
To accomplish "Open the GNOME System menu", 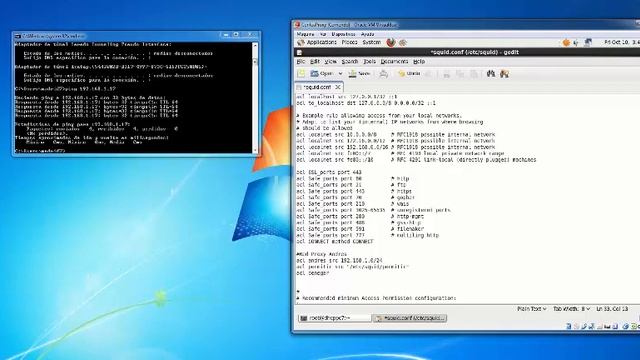I will (371, 42).
